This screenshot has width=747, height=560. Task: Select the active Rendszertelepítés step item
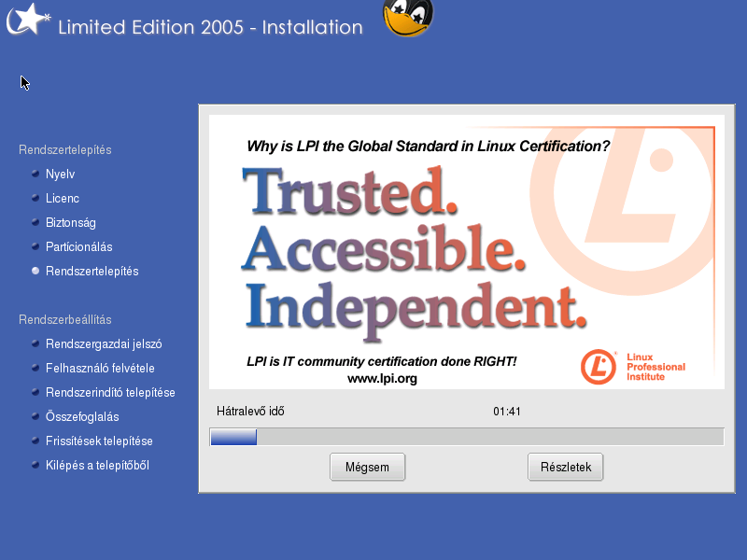[x=92, y=271]
